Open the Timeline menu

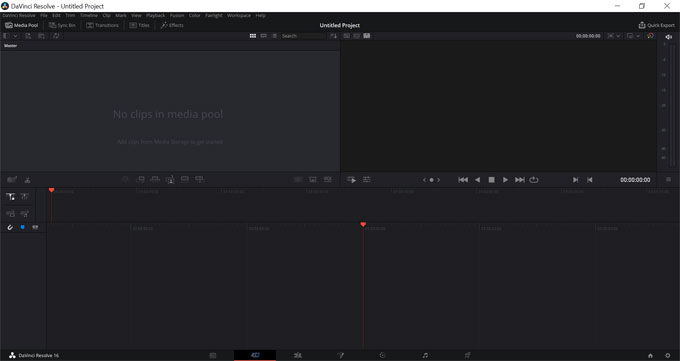(x=89, y=15)
